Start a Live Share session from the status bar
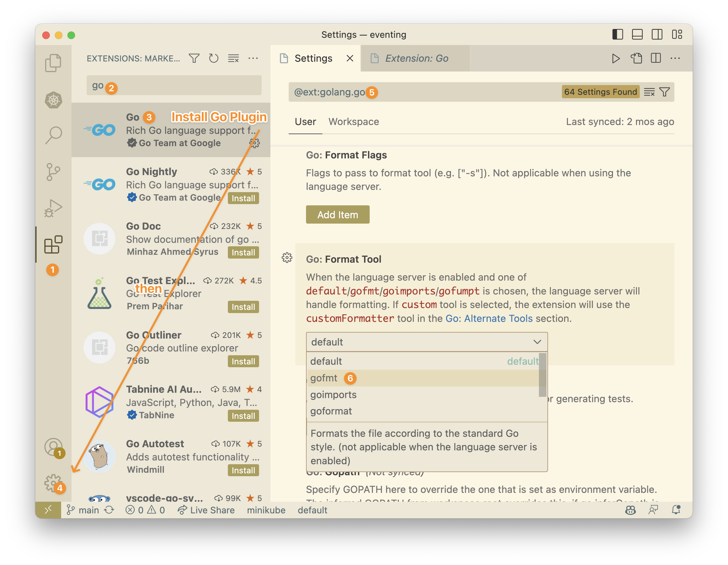 coord(206,510)
